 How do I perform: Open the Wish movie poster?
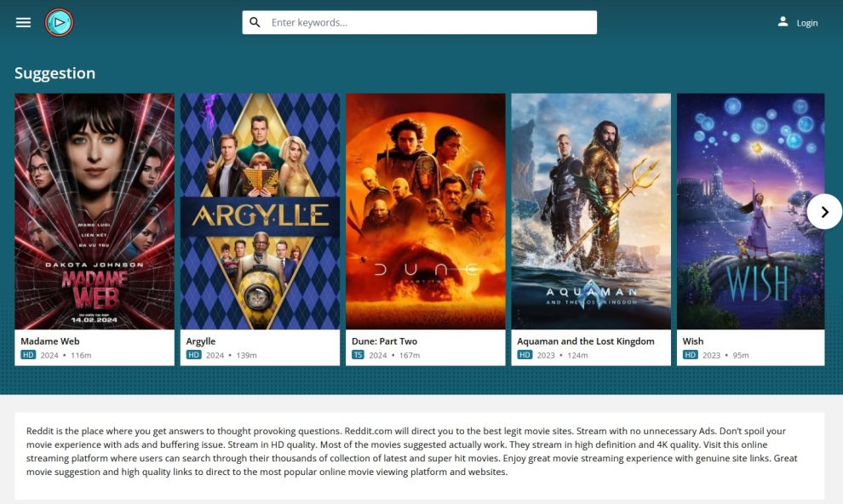coord(750,211)
